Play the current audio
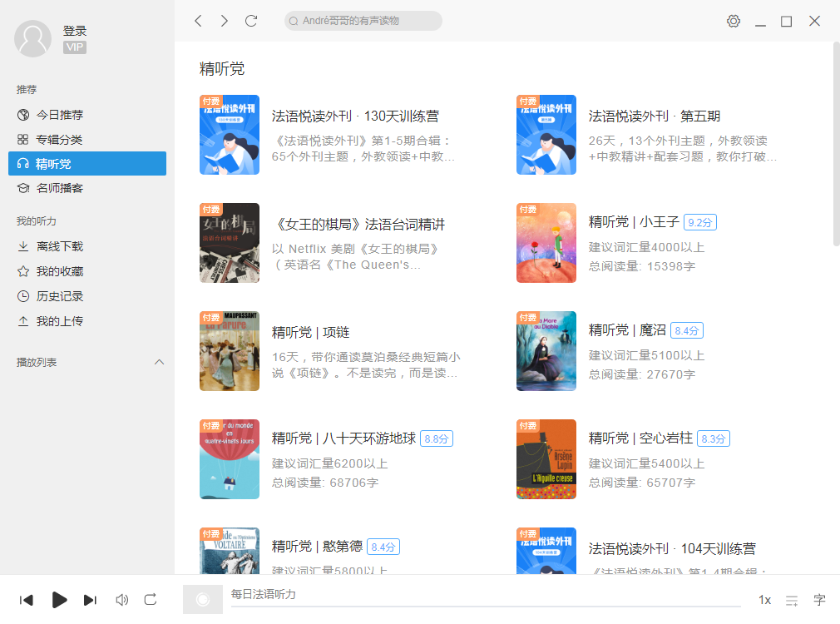The image size is (840, 624). pyautogui.click(x=59, y=600)
